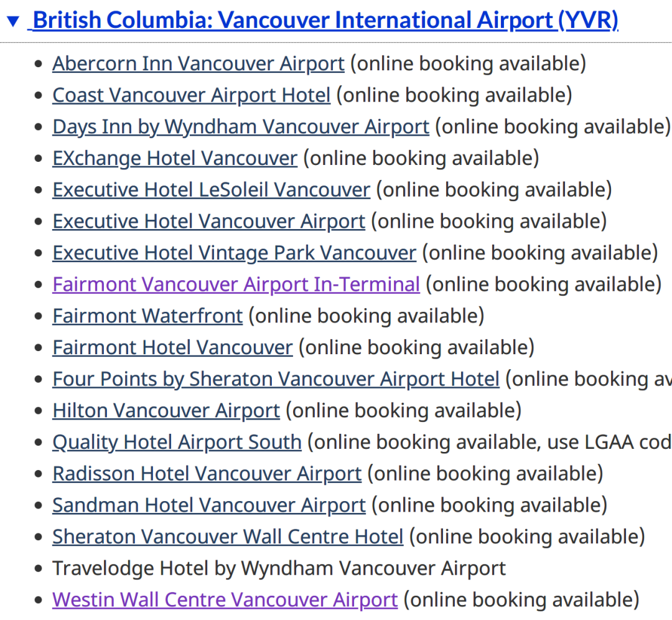Open Quality Hotel Airport South link
This screenshot has height=620, width=672.
[x=177, y=442]
